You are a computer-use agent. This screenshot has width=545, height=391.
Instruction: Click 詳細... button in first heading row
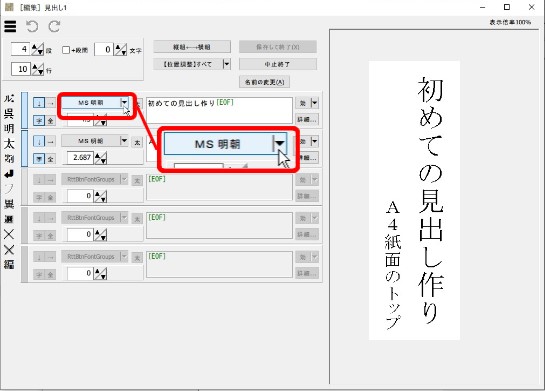[x=307, y=120]
